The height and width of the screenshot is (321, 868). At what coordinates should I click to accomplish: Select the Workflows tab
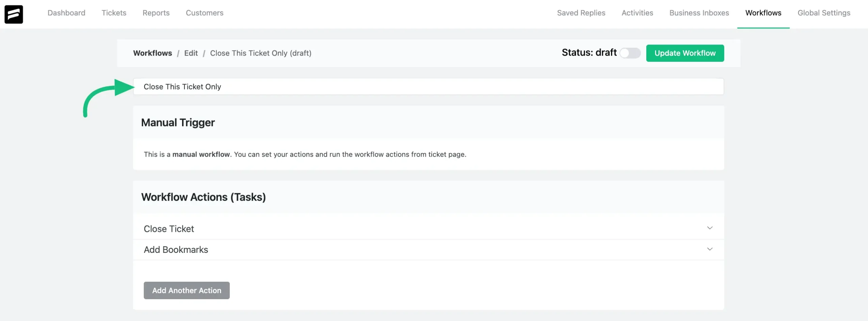click(763, 13)
